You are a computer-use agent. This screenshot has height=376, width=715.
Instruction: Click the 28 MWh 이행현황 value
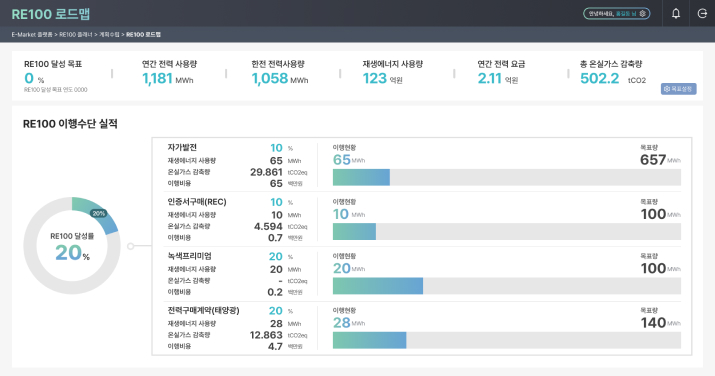coord(349,323)
